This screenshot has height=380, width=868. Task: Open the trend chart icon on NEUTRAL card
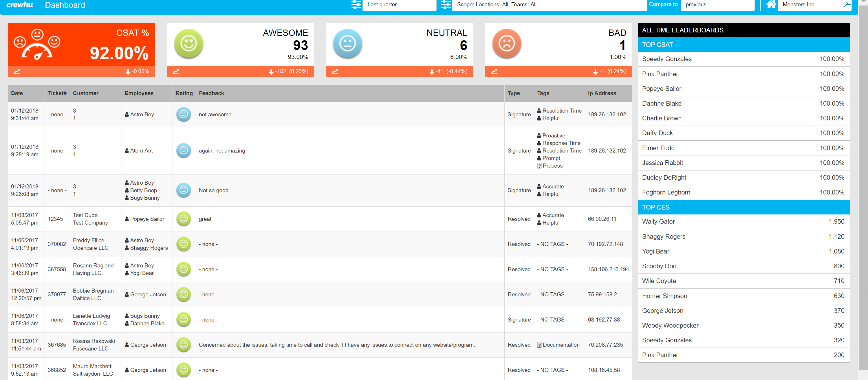[335, 71]
